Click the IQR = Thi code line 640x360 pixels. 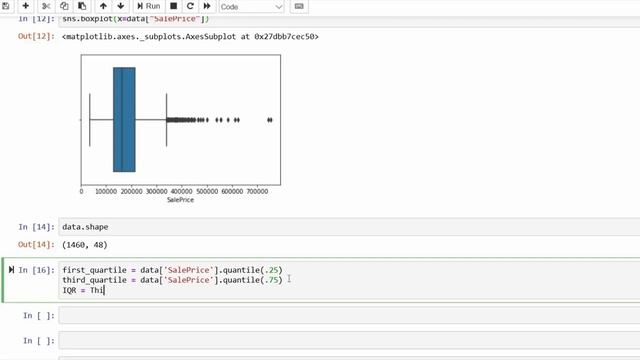tap(83, 290)
